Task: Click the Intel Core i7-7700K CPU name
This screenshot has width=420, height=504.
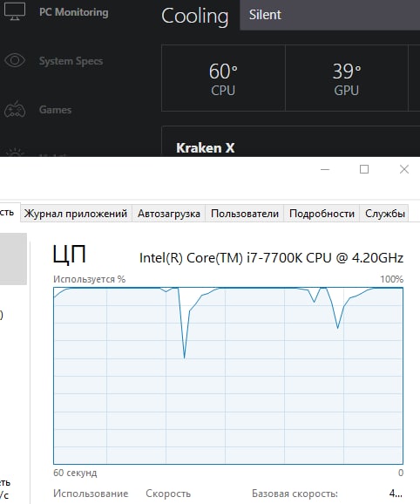Action: point(271,258)
